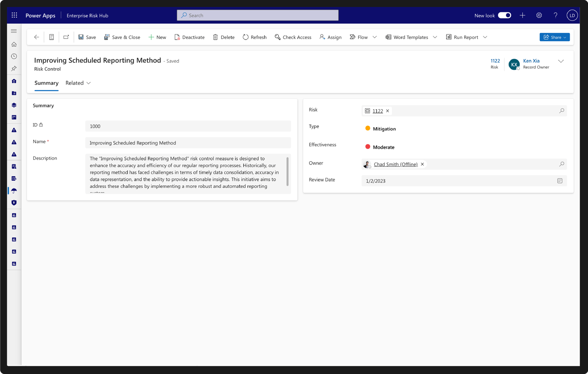The image size is (588, 374).
Task: Search the Owner lookup magnifier
Action: pos(561,165)
